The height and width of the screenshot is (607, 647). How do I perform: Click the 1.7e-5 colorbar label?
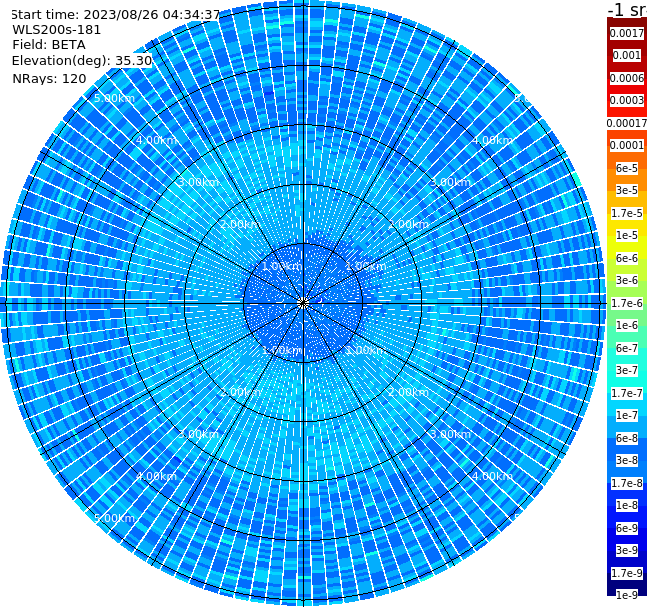[627, 213]
